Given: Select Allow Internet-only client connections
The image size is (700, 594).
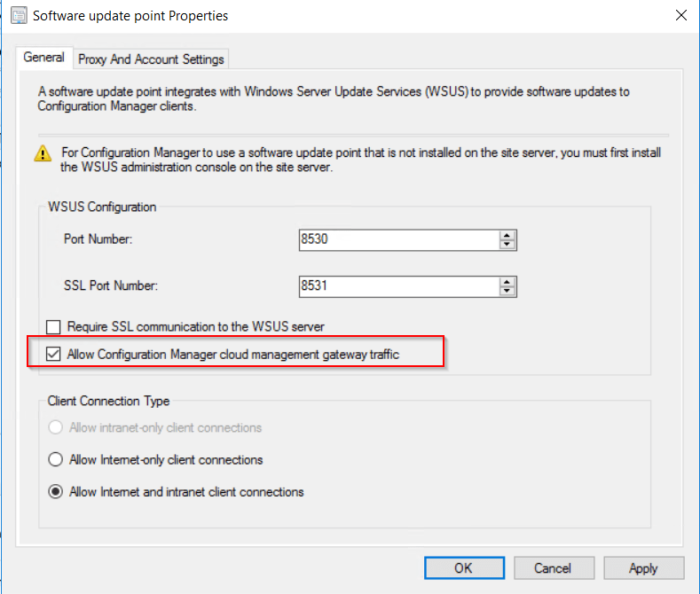Looking at the screenshot, I should click(55, 460).
